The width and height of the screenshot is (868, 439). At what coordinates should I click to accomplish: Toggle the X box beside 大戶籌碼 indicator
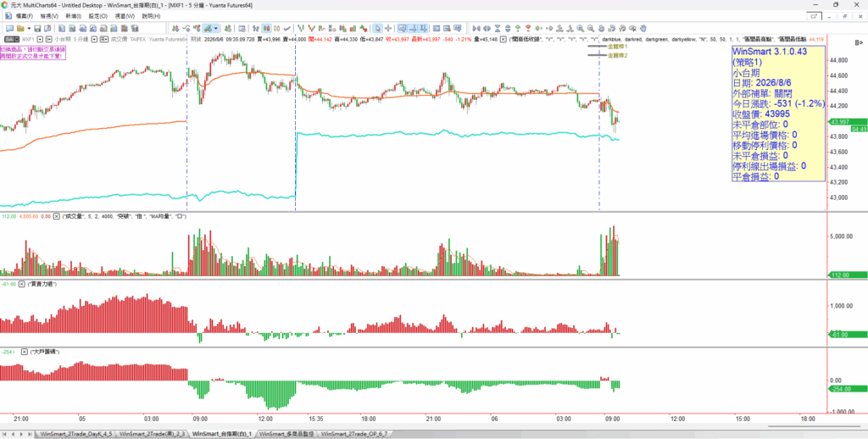click(x=25, y=352)
